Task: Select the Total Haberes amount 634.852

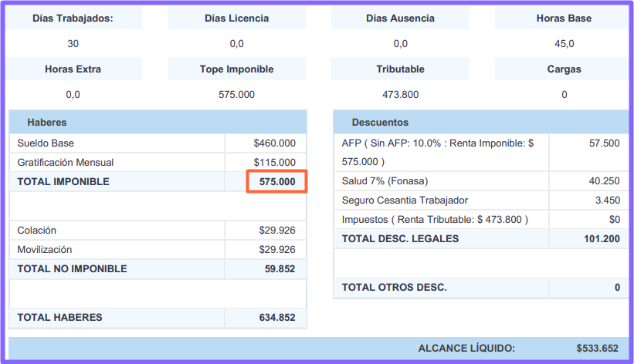Action: pos(277,318)
